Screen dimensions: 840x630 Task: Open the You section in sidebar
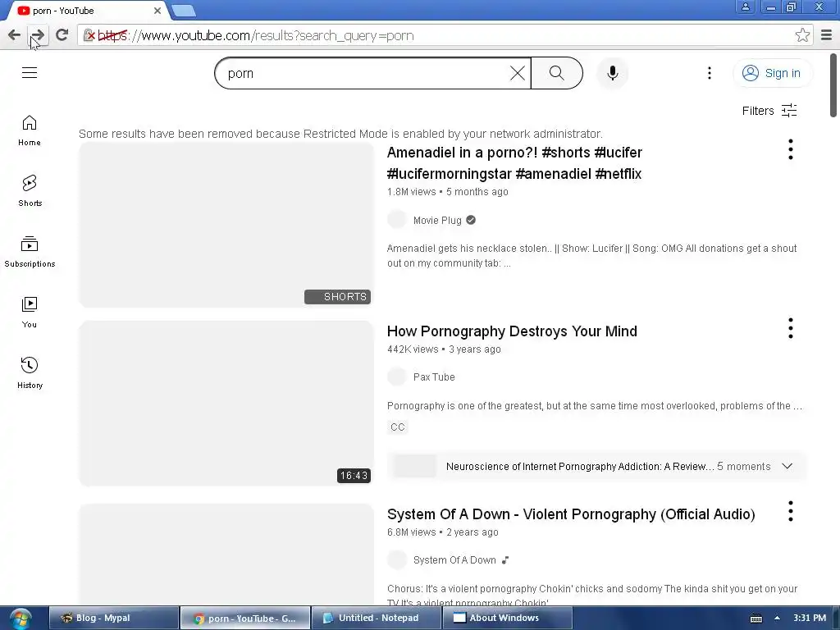tap(30, 313)
